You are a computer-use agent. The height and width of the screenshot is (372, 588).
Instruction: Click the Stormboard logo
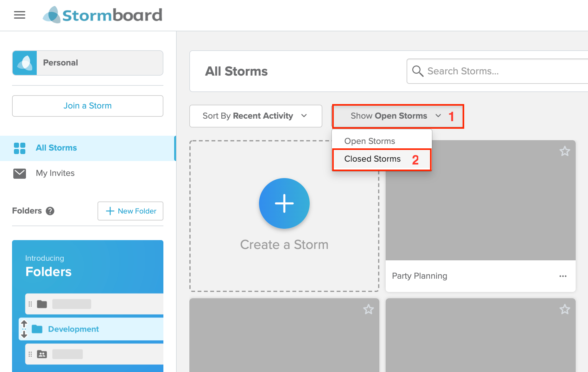[x=103, y=15]
